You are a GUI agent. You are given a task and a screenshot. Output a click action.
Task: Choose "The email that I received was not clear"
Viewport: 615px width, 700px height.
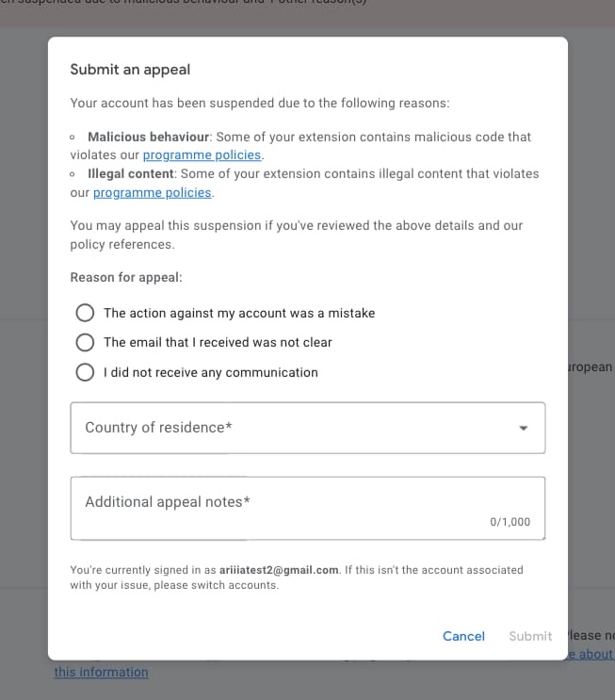pyautogui.click(x=85, y=342)
